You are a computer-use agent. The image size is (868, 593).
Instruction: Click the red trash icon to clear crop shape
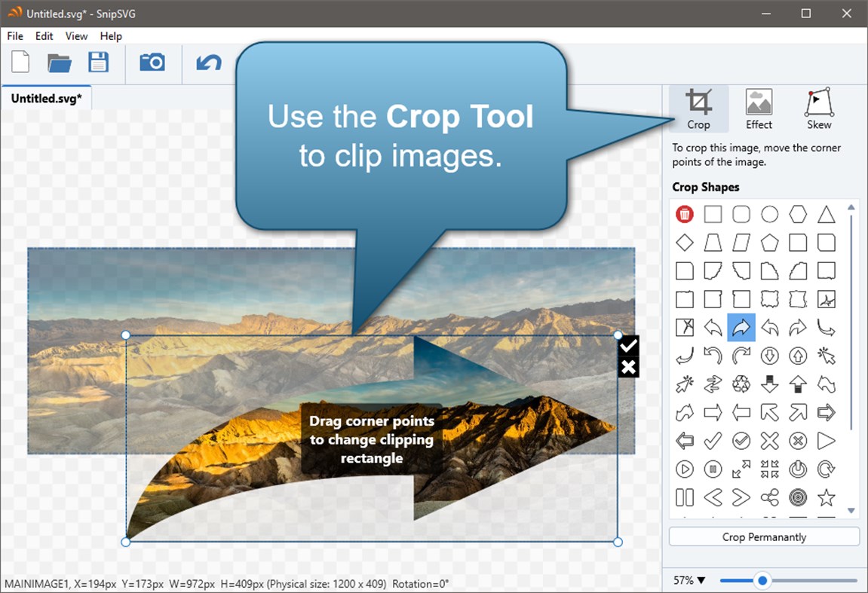tap(684, 214)
